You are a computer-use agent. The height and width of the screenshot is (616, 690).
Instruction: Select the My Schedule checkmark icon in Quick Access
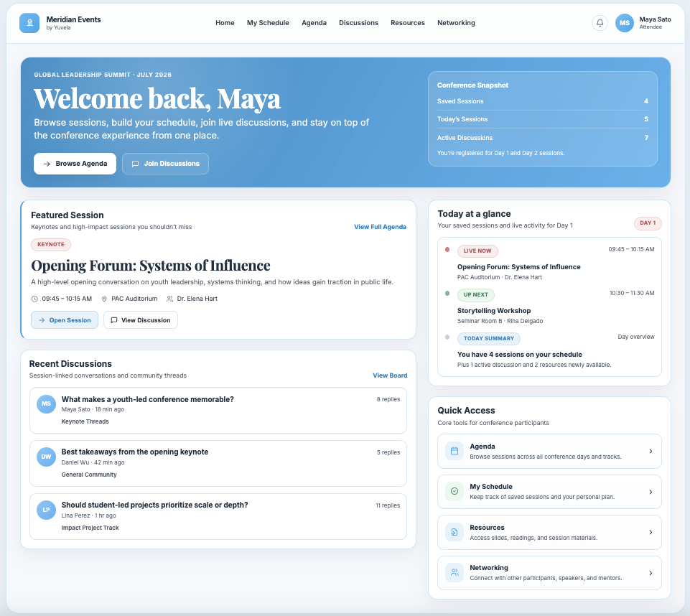pyautogui.click(x=454, y=491)
